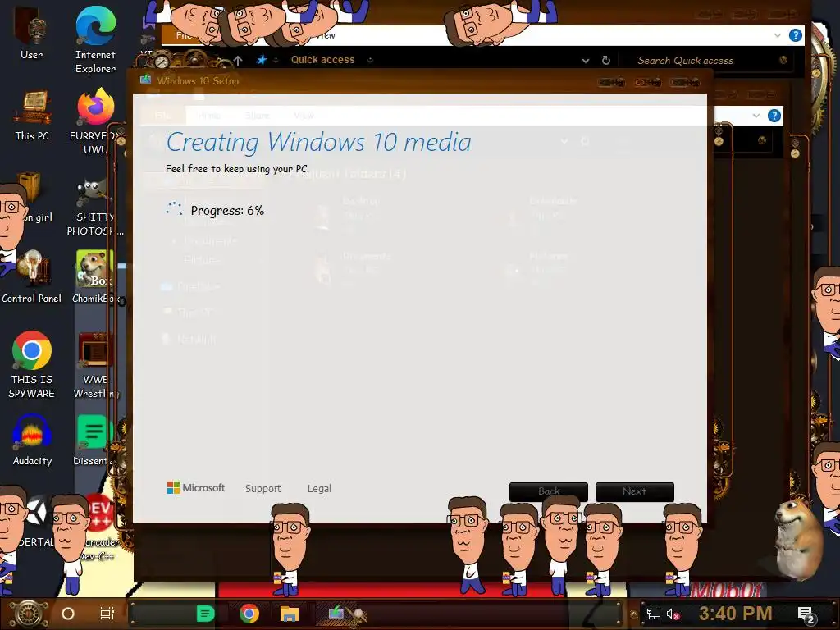
Task: Open Internet Explorer desktop icon
Action: (x=95, y=40)
